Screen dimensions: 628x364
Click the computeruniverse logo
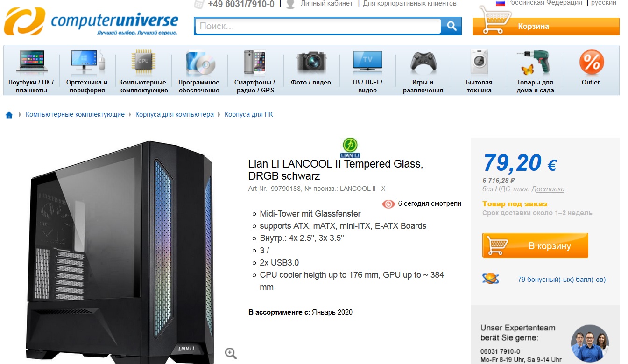tap(91, 21)
